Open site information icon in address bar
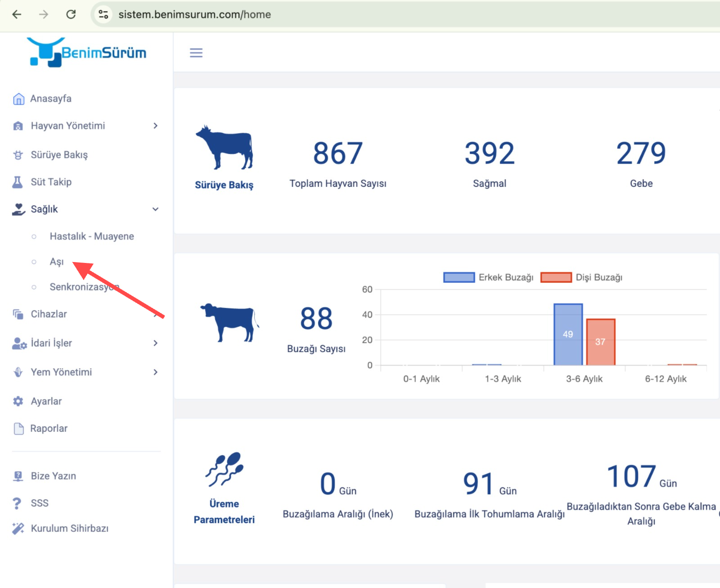 click(x=103, y=14)
